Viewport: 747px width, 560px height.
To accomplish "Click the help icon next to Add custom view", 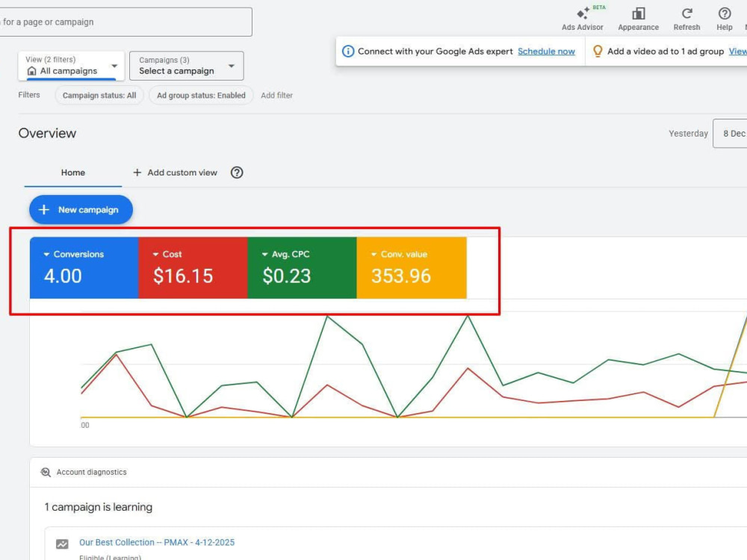I will coord(237,172).
